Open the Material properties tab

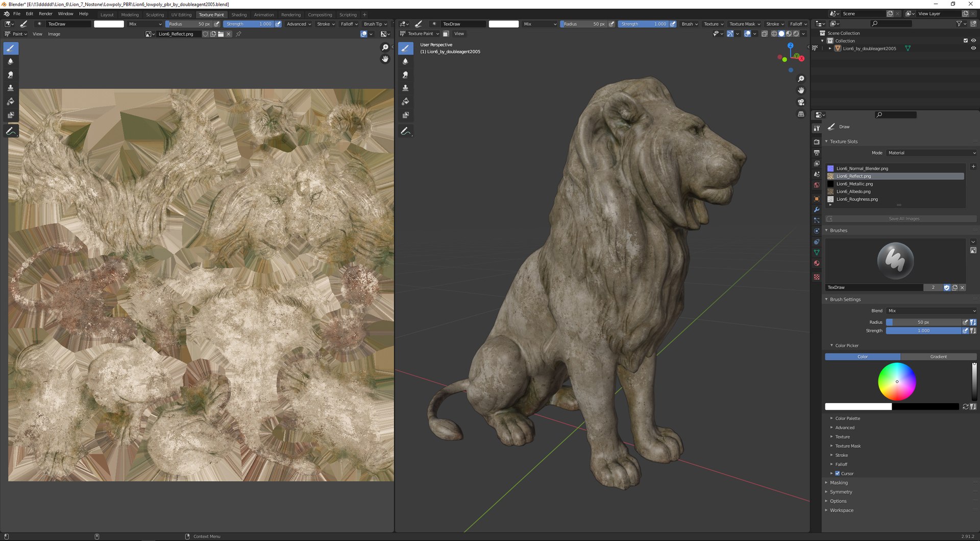817,264
